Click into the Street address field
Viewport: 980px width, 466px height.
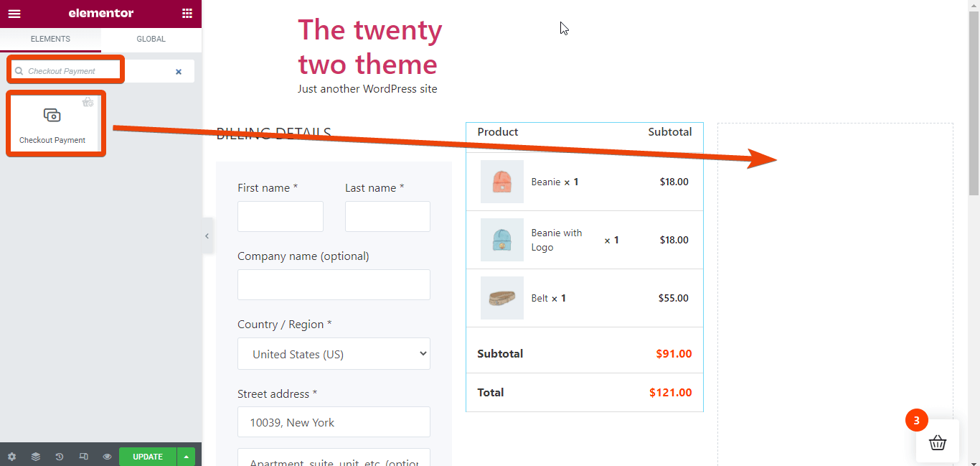[334, 421]
